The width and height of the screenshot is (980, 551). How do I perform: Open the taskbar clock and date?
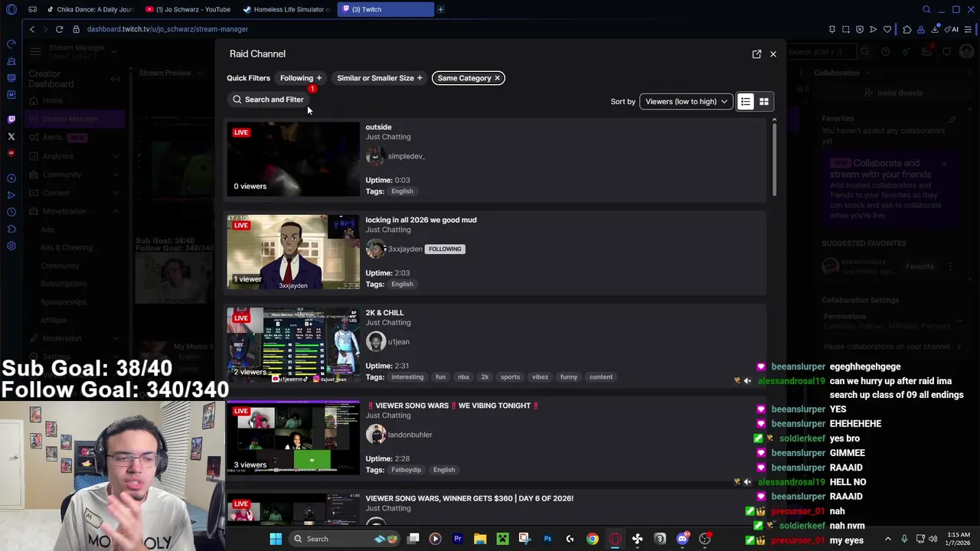coord(958,539)
